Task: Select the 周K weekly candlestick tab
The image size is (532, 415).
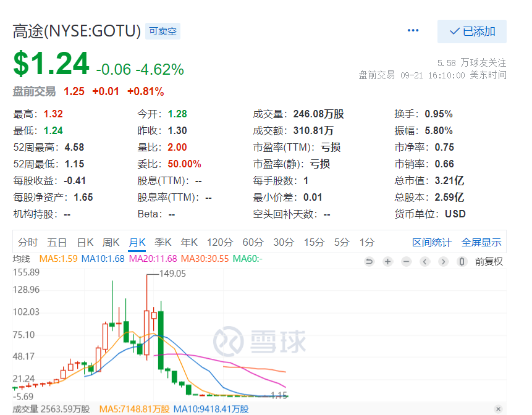Action: [111, 243]
